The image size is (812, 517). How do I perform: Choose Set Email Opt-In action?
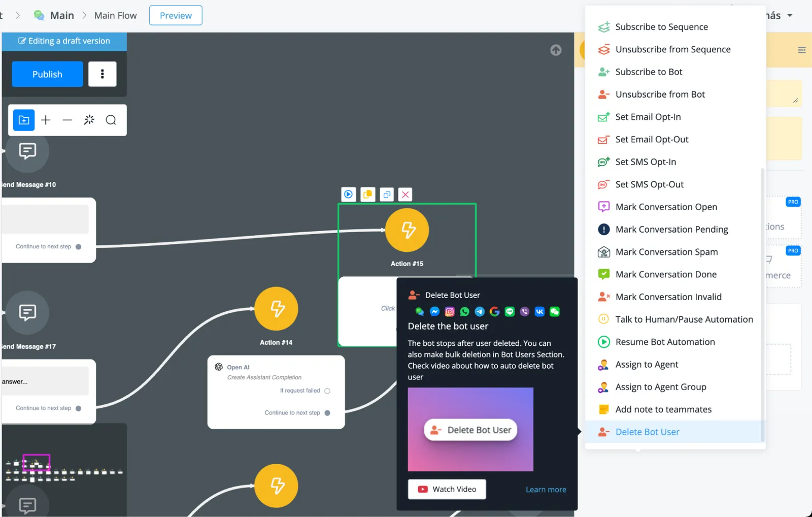pyautogui.click(x=675, y=117)
